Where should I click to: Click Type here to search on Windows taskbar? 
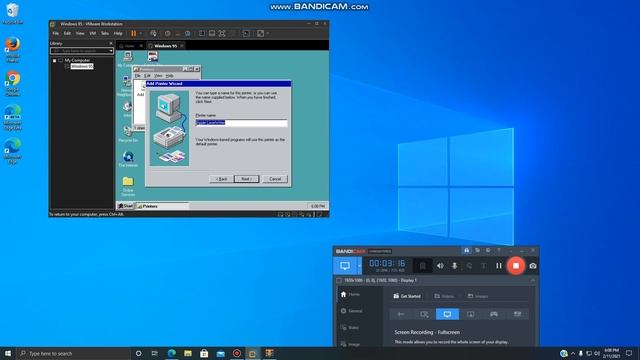tap(73, 353)
